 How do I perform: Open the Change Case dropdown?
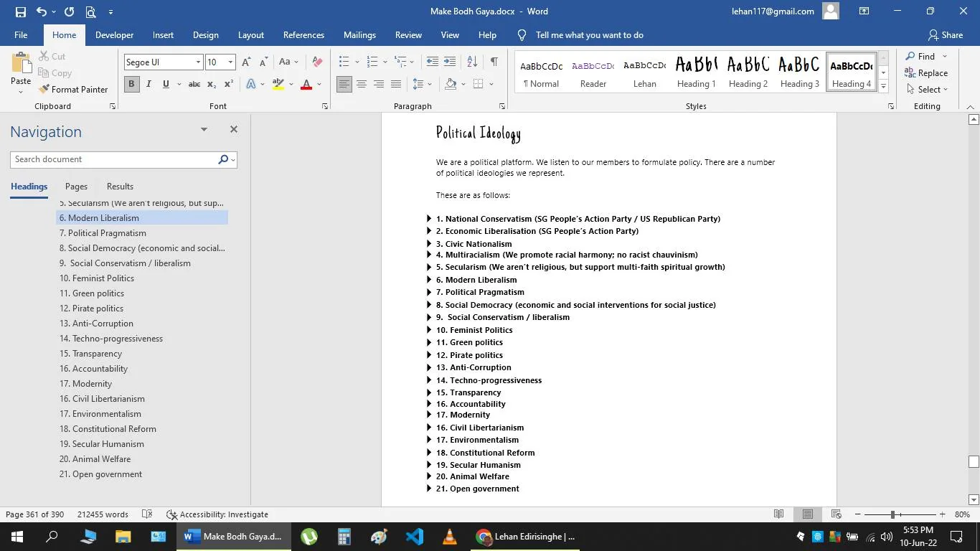289,62
